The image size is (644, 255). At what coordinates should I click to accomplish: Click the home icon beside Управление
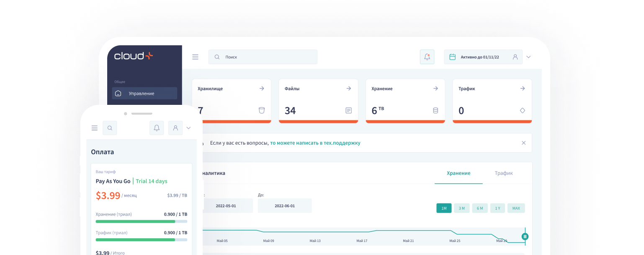click(118, 94)
